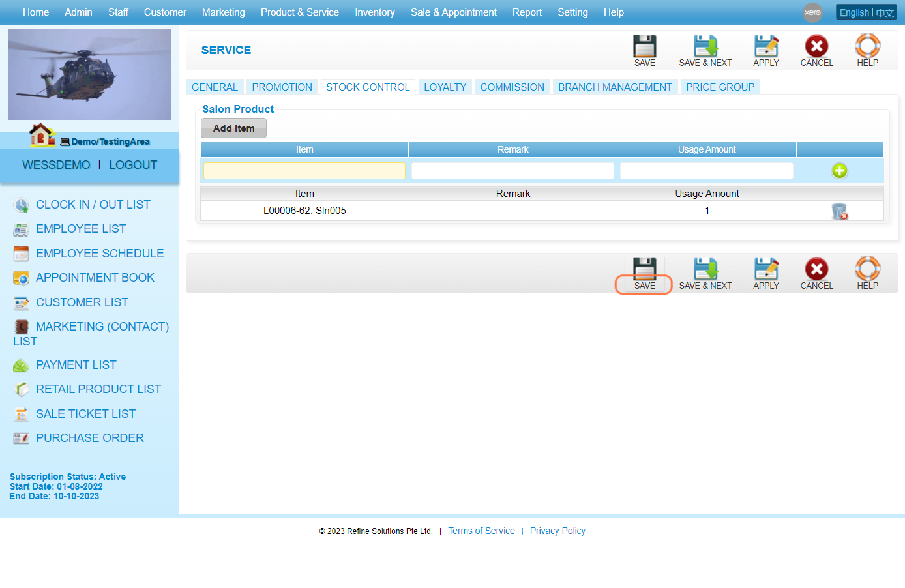Switch to the Price Group tab
The width and height of the screenshot is (905, 588).
720,87
